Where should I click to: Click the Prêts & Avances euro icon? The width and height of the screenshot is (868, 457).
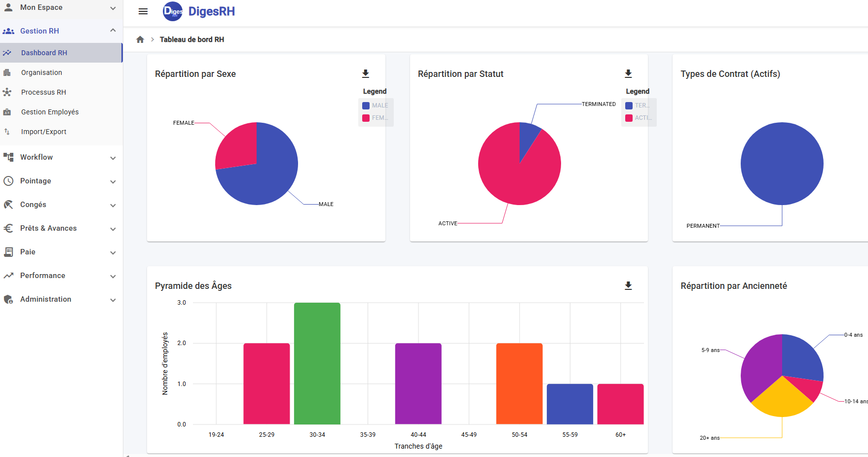8,228
